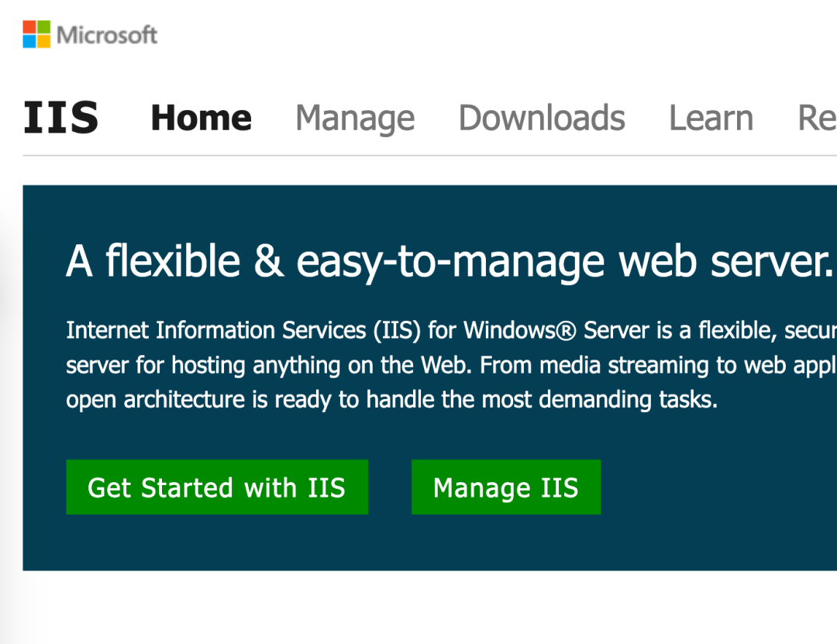The image size is (837, 644).
Task: Click the green Manage IIS button
Action: 506,487
